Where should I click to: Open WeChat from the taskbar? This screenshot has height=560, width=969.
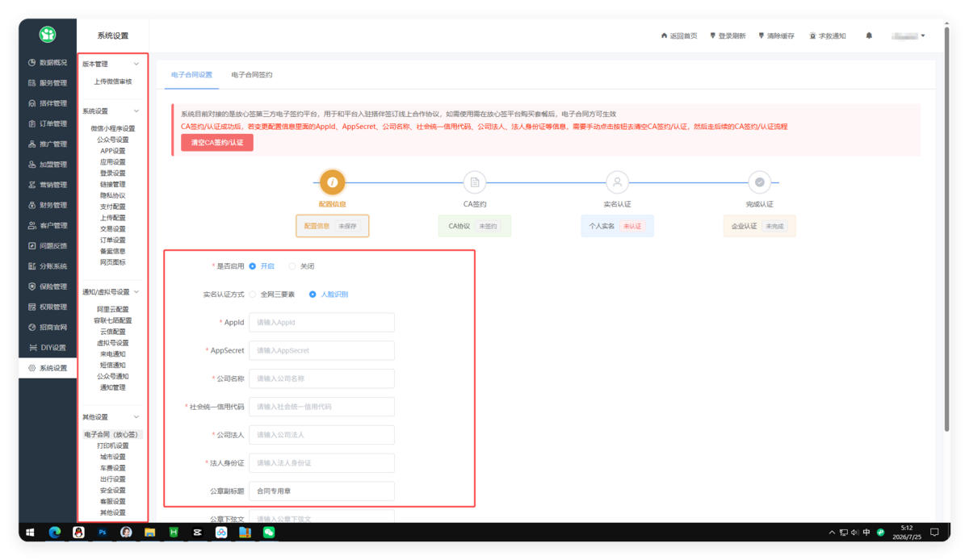(269, 533)
